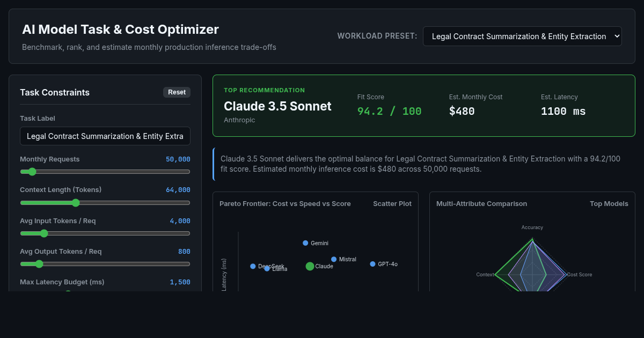The height and width of the screenshot is (338, 644).
Task: Click the Context Length value 64,000
Action: click(x=178, y=190)
